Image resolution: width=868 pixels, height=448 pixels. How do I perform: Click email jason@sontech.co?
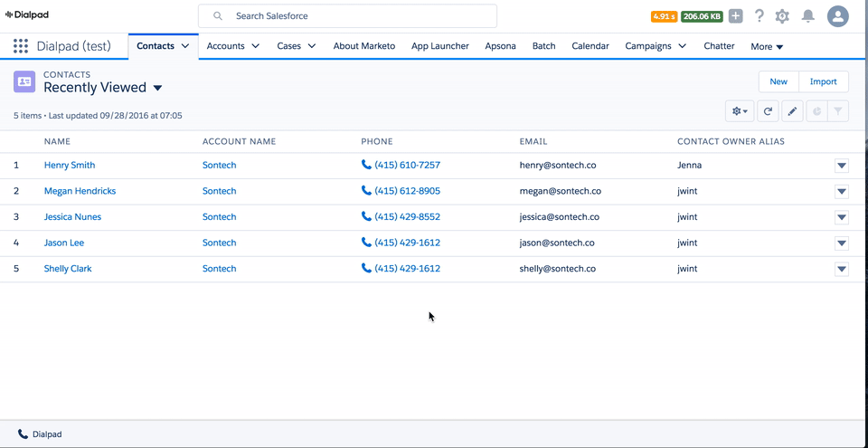557,243
